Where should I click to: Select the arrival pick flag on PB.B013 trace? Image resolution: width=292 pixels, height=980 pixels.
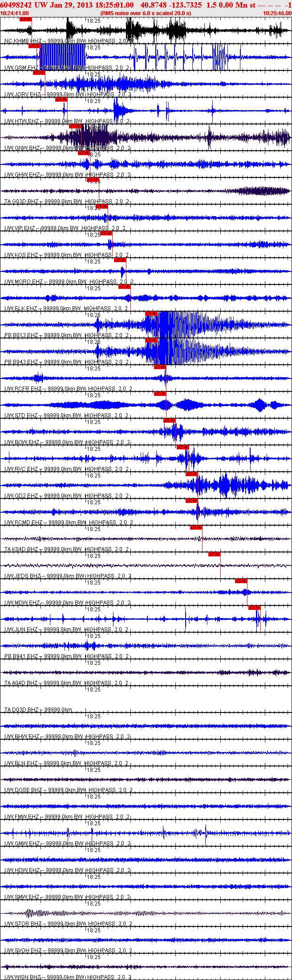(151, 313)
